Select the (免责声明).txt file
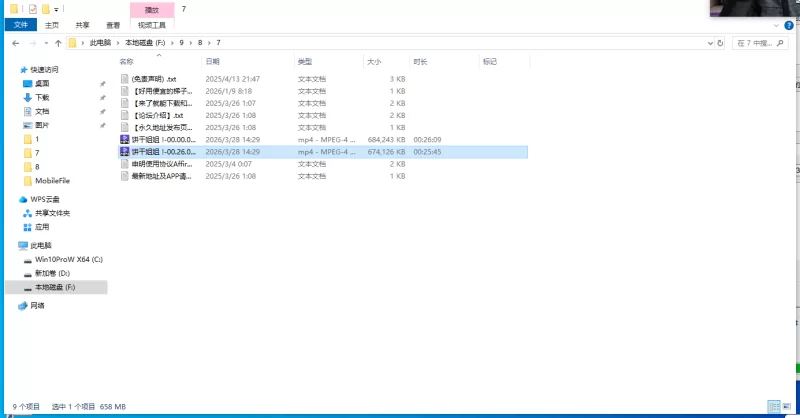 pos(323,79)
